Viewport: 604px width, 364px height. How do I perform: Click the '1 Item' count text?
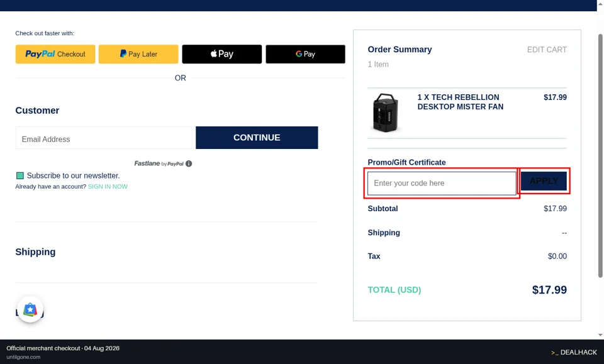(378, 64)
